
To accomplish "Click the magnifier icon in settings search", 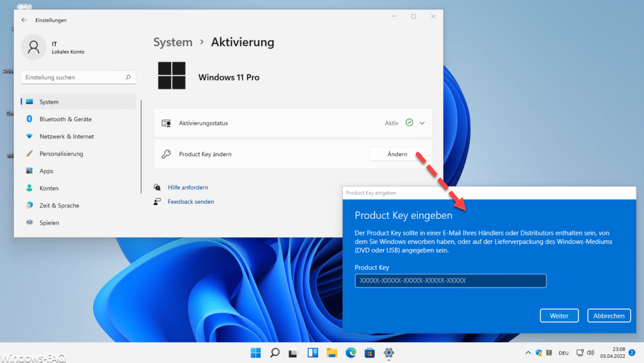I will (128, 77).
